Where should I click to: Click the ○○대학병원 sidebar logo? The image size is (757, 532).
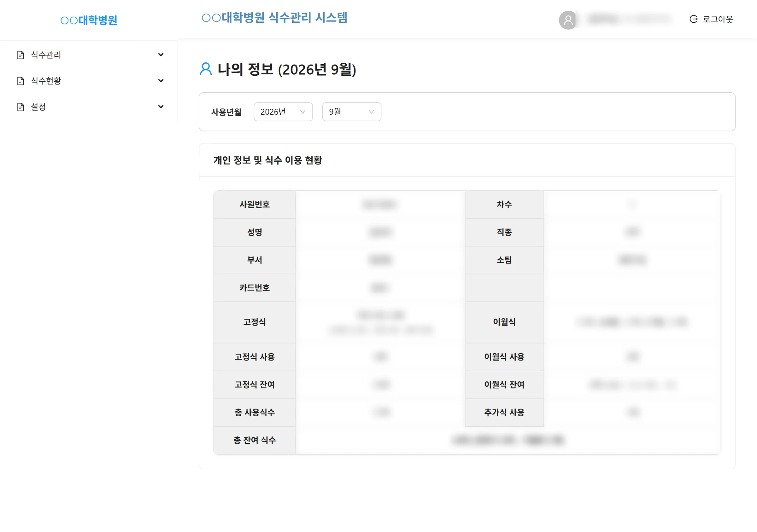pos(89,20)
